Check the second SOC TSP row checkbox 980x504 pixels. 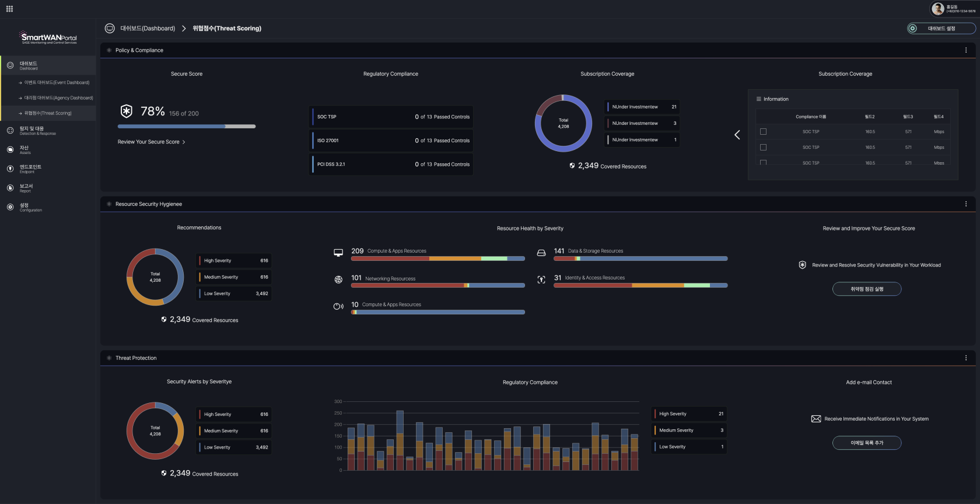pos(763,148)
